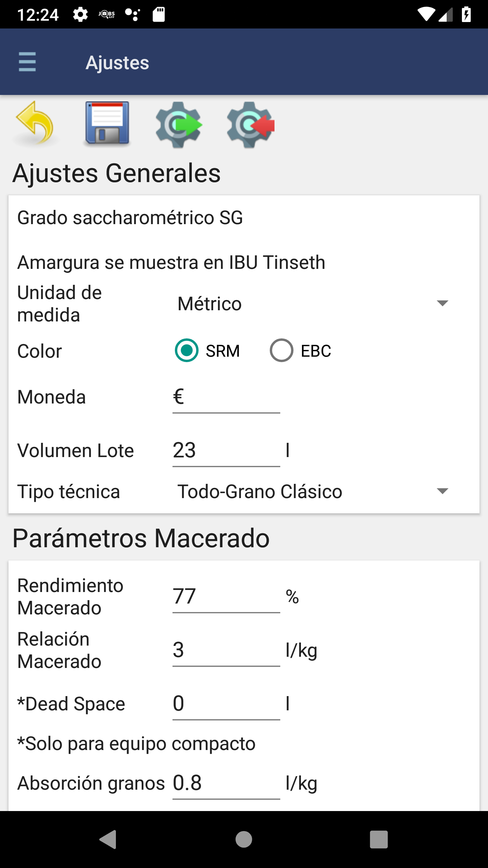Export settings via gear with green arrow
The image size is (488, 868).
point(179,125)
